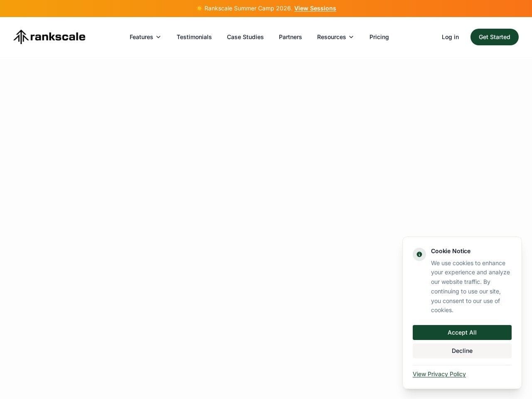Decline cookies in the notice

point(462,351)
